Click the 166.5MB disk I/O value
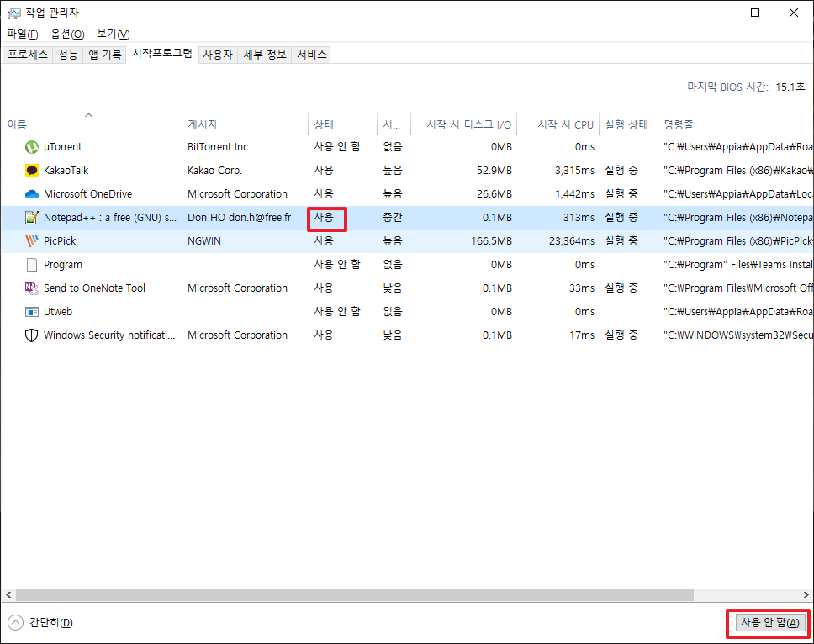 491,240
